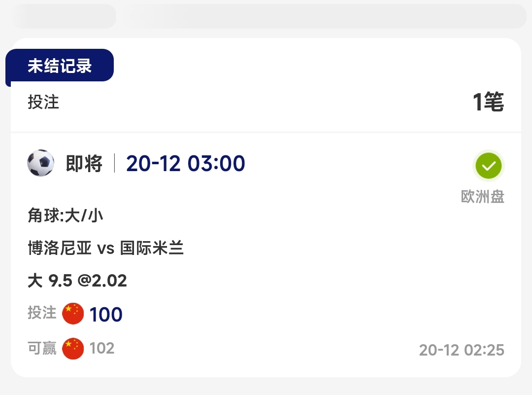Tap the 1笔 bet count
The height and width of the screenshot is (395, 532).
pos(488,102)
